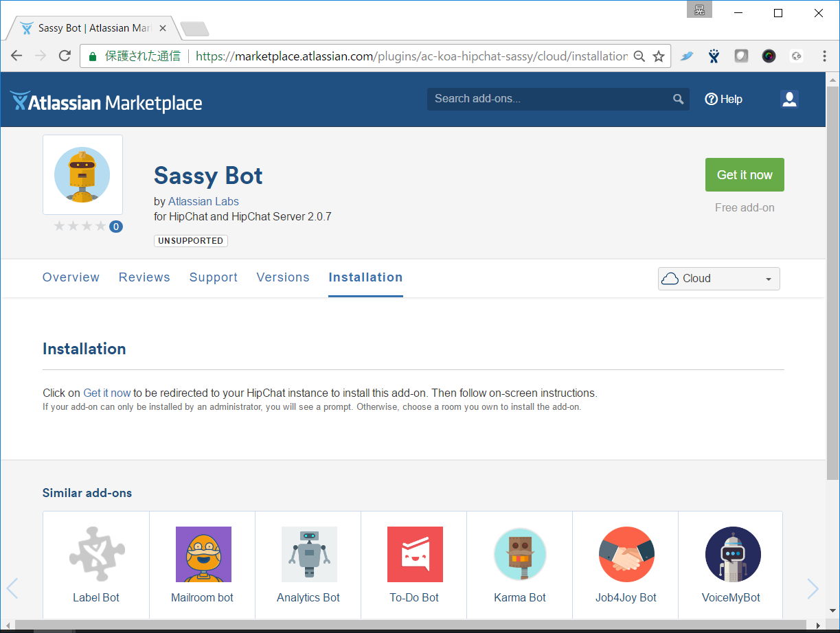Click the faded globe extension icon
The image size is (840, 633).
[796, 56]
